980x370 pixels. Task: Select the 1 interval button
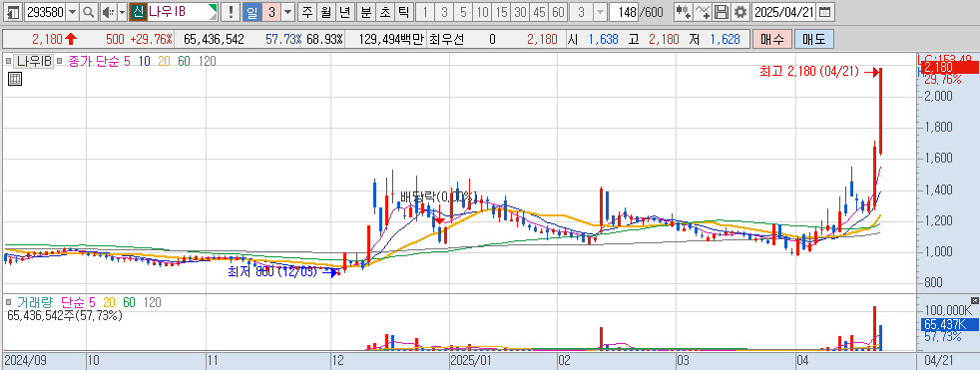click(x=424, y=11)
